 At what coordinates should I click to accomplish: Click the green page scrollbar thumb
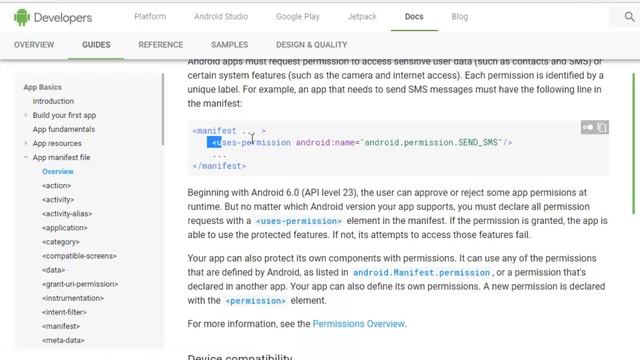click(633, 143)
